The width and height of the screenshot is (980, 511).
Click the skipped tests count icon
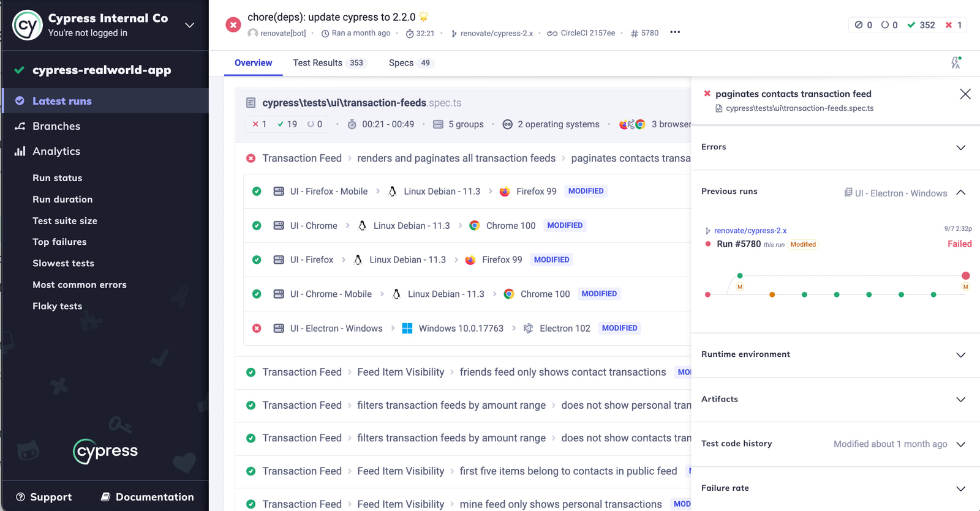coord(859,25)
